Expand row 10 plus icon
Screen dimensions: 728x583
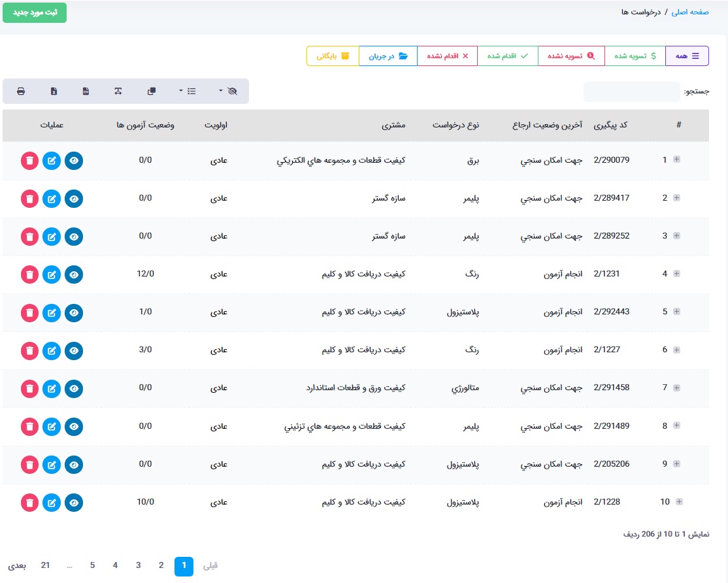679,502
